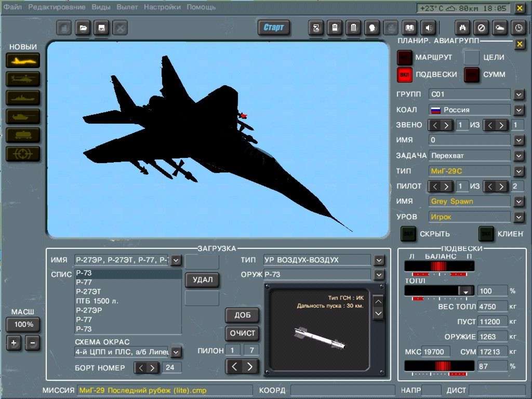Open the Вылет menu
The image size is (532, 399).
pyautogui.click(x=127, y=7)
